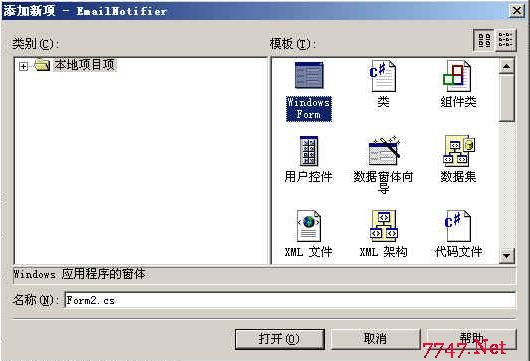
Task: Expand the 本地项目项 tree node
Action: [23, 66]
